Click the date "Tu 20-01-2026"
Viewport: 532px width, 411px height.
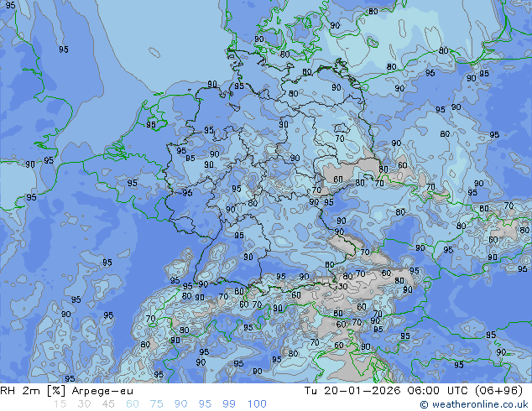coord(352,391)
